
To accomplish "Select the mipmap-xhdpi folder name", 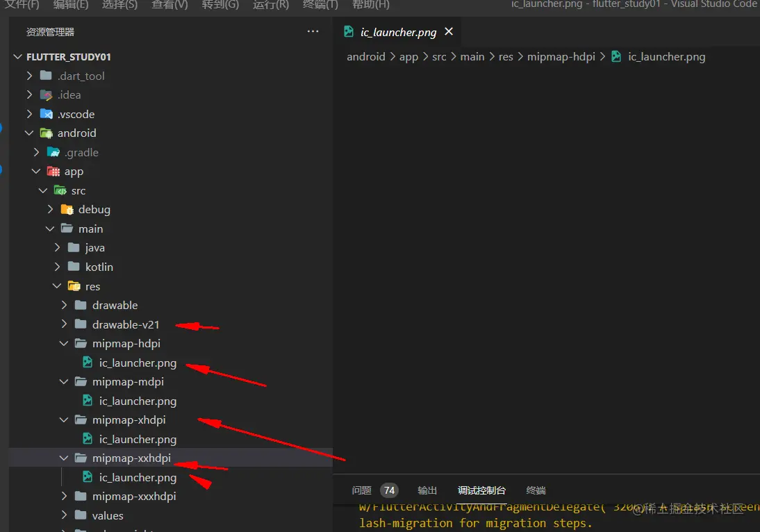I will tap(129, 421).
